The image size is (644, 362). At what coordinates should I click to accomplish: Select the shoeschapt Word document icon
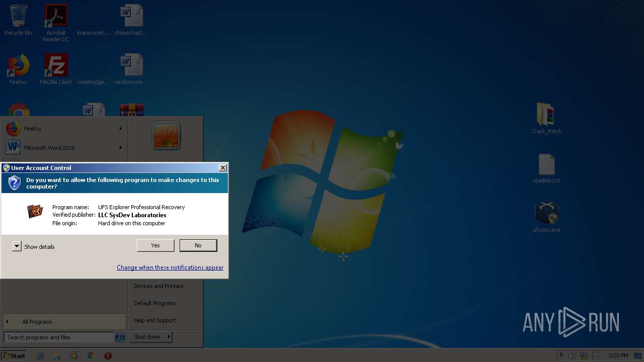pos(131,20)
